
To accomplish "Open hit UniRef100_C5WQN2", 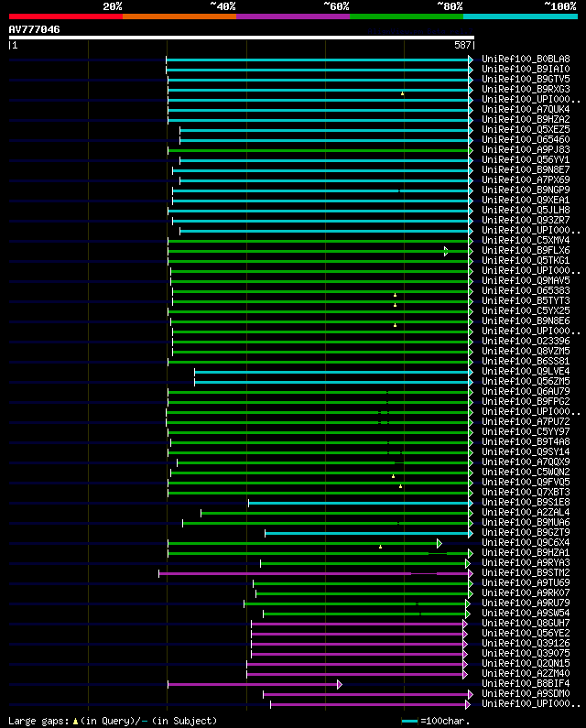I will (526, 473).
